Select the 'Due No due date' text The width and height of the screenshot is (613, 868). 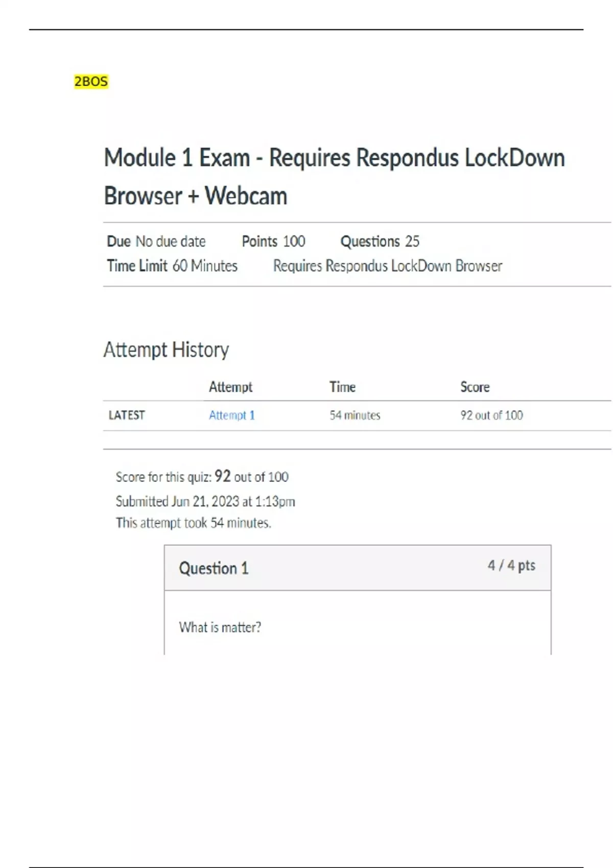coord(156,242)
